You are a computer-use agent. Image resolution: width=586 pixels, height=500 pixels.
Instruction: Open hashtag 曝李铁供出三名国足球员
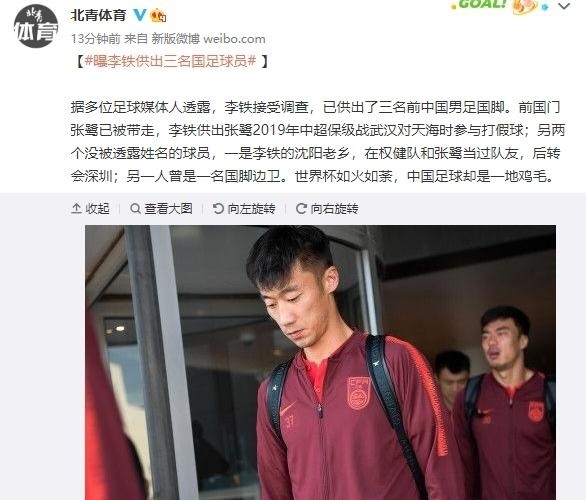click(x=170, y=61)
